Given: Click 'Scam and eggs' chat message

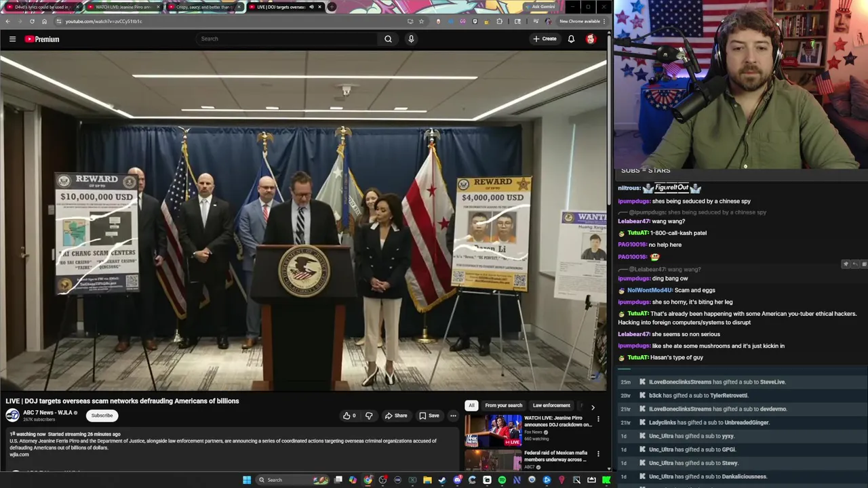Looking at the screenshot, I should point(667,291).
